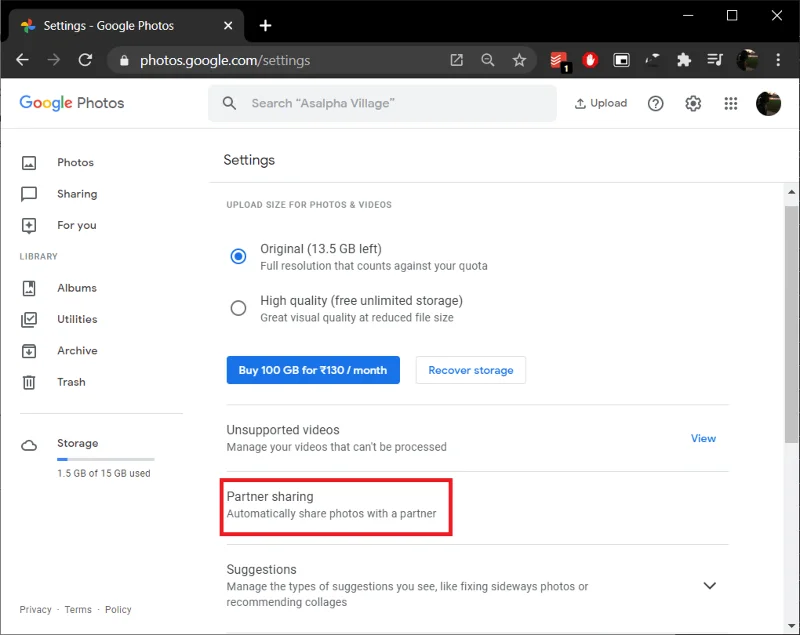The image size is (800, 635).
Task: Open the Policy link
Action: tap(118, 609)
